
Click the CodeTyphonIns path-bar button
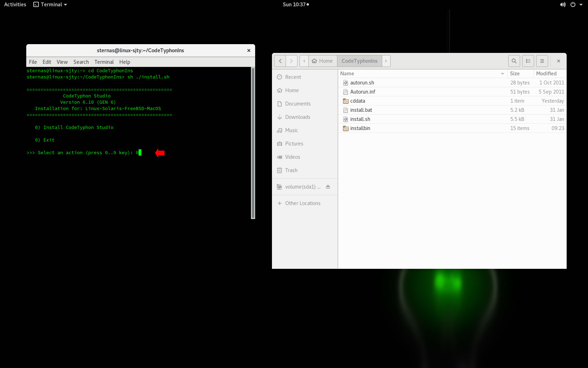click(359, 61)
